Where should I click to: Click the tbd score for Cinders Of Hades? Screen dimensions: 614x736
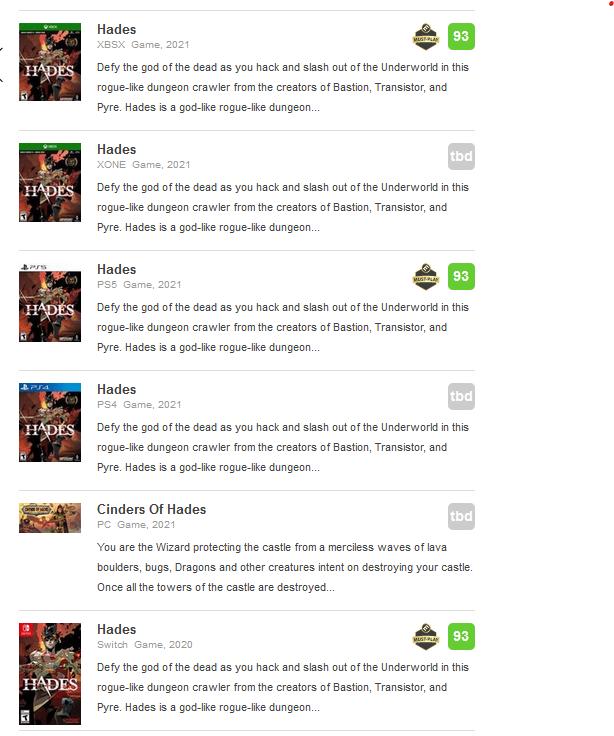pyautogui.click(x=461, y=516)
